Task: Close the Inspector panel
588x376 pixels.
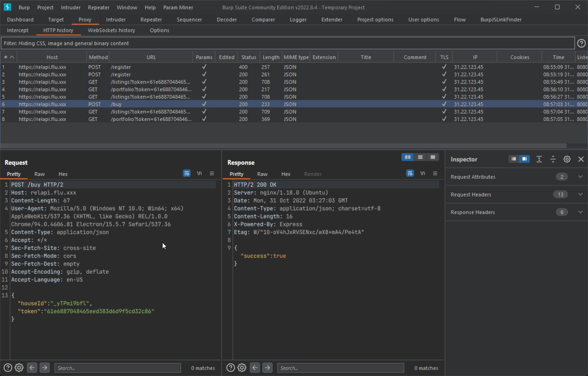Action: pyautogui.click(x=581, y=159)
